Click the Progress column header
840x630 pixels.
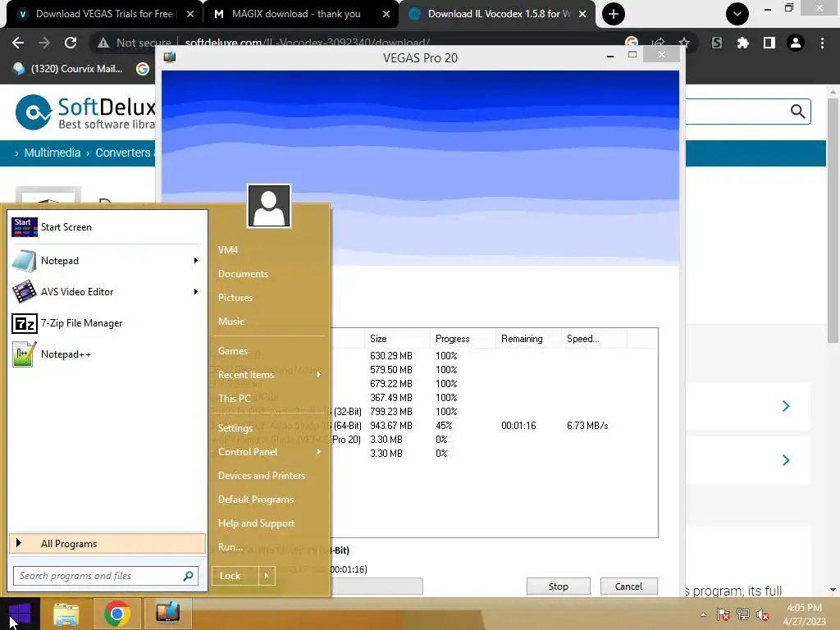click(x=463, y=339)
